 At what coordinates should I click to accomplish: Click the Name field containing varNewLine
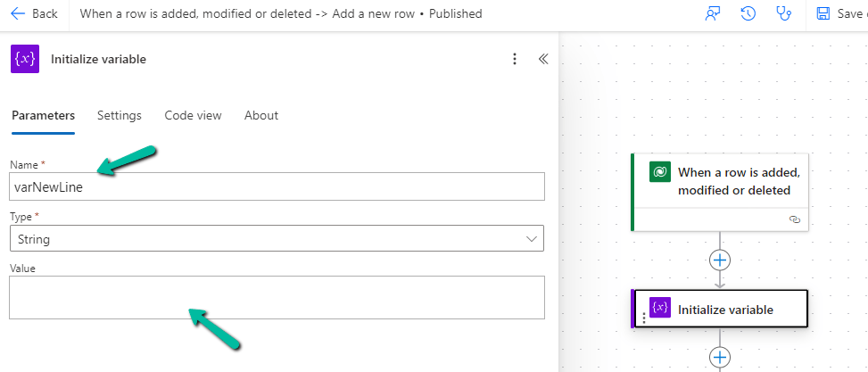(x=277, y=186)
